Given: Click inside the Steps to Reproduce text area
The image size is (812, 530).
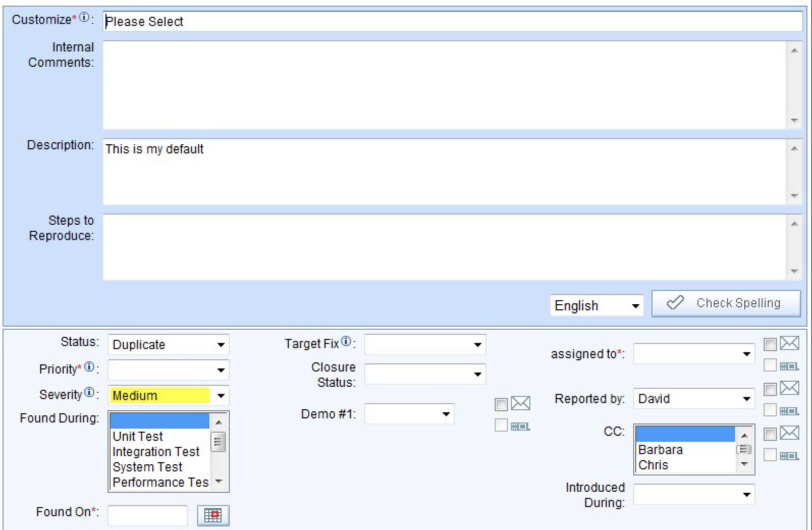Looking at the screenshot, I should coord(443,247).
